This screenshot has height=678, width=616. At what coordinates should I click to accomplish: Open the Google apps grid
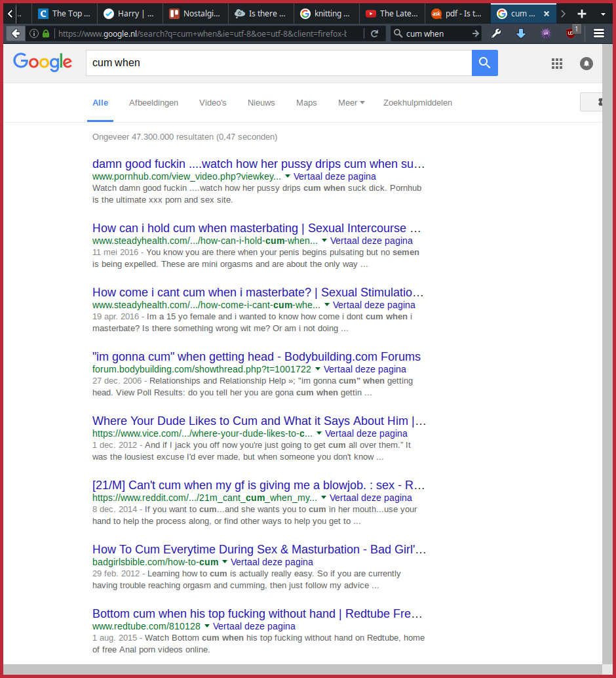557,64
